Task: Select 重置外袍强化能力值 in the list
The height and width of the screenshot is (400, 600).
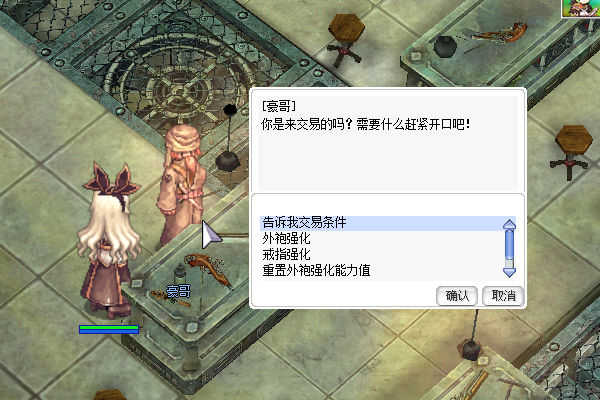Action: (316, 271)
